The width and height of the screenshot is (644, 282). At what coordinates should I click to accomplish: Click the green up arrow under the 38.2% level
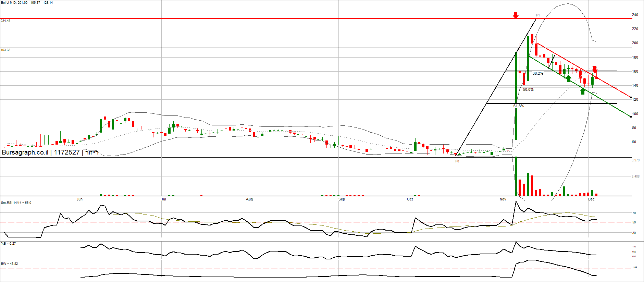pyautogui.click(x=569, y=78)
